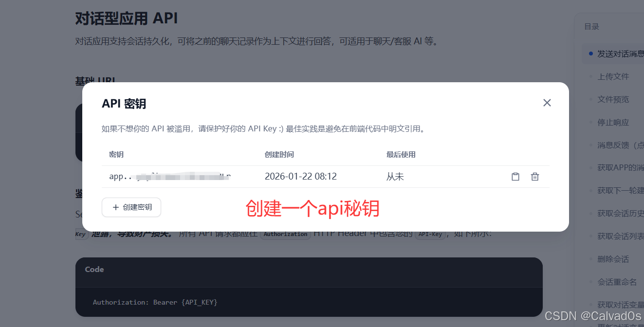Open the 获取APP的消 contents entry

click(x=620, y=168)
